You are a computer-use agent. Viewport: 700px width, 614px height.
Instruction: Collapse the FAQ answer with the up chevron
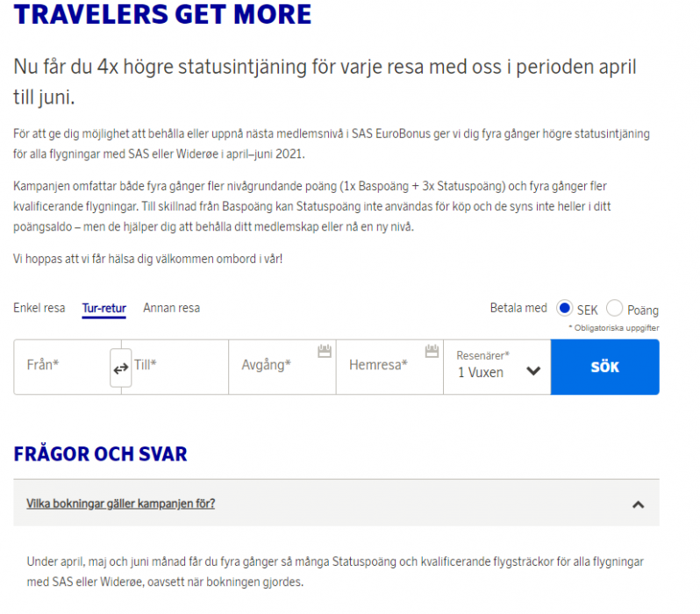[638, 504]
